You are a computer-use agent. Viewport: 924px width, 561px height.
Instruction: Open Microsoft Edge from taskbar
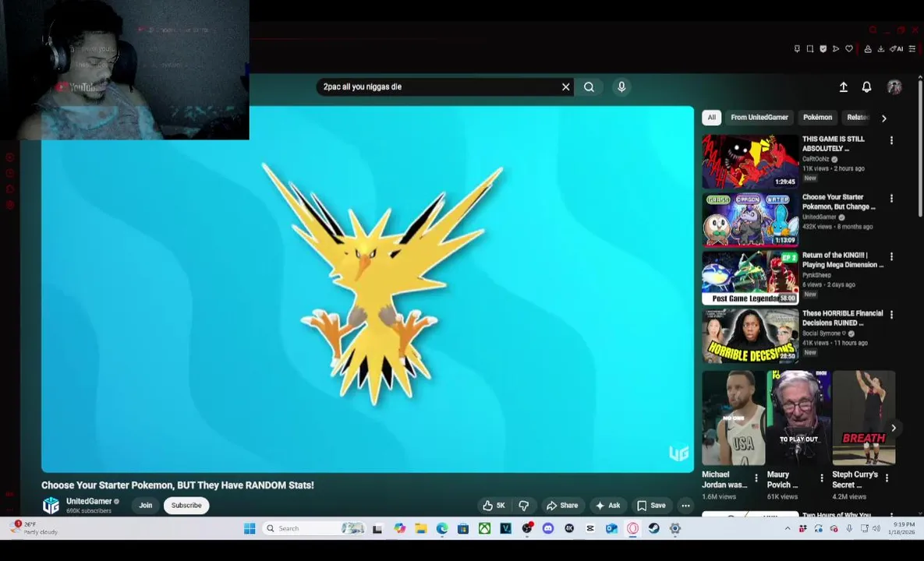click(442, 528)
